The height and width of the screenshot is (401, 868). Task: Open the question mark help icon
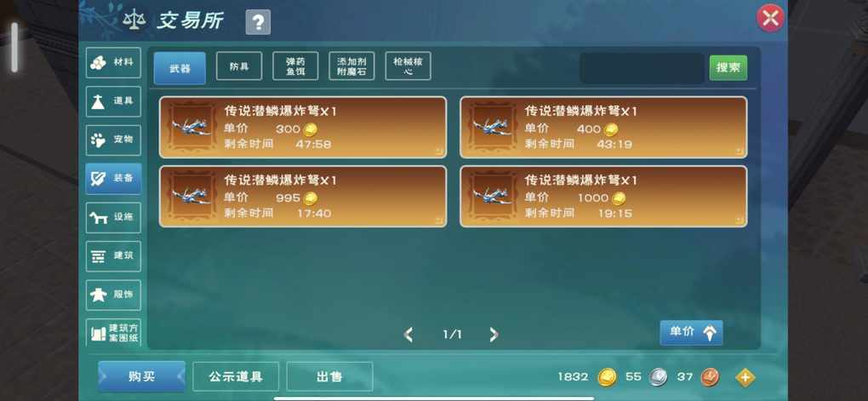click(x=258, y=22)
